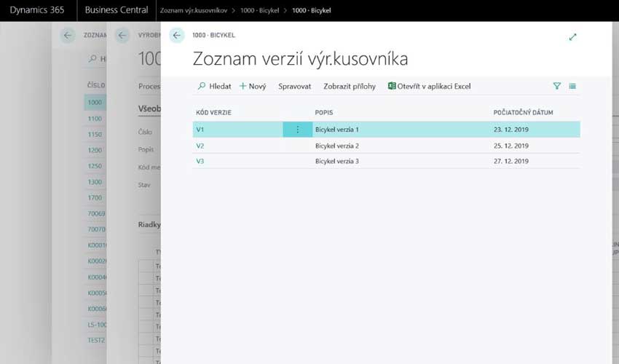Select number 1300 in the background list
Screen dimensions: 619x364
[95, 182]
